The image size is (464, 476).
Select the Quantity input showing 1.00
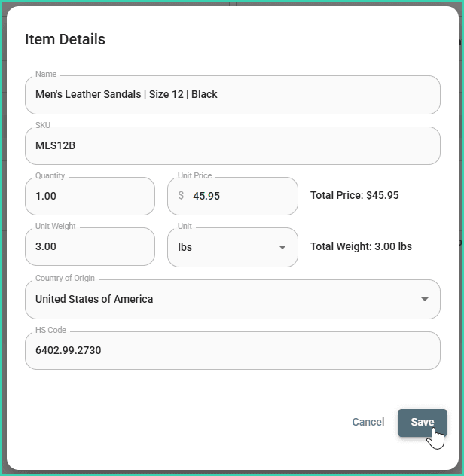point(90,196)
